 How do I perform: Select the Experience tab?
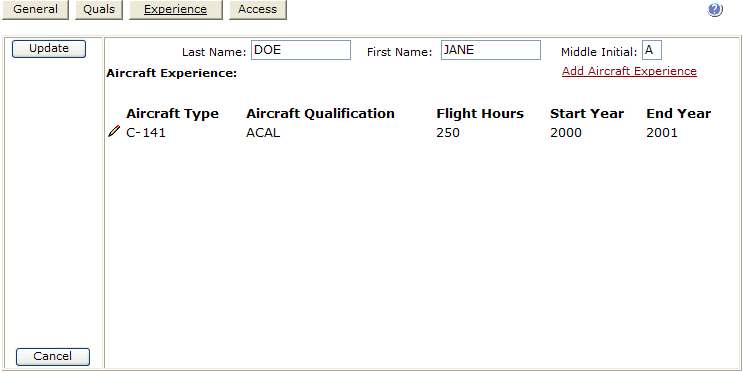176,9
